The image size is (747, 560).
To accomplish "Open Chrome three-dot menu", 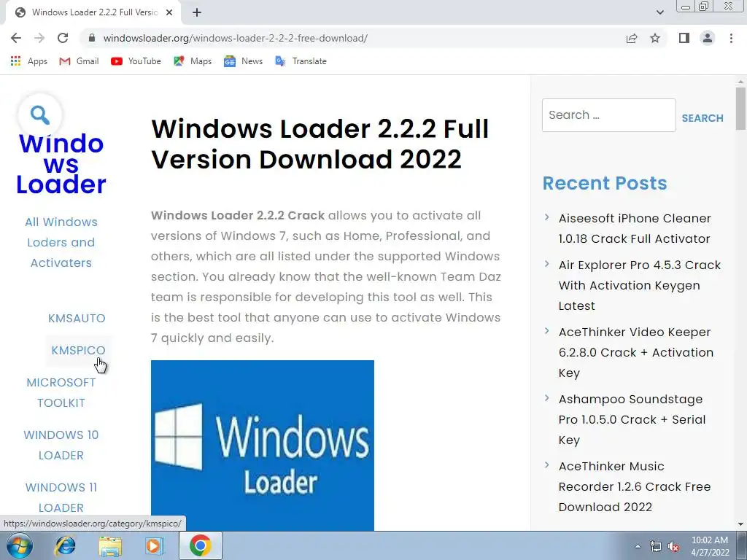I will point(731,38).
